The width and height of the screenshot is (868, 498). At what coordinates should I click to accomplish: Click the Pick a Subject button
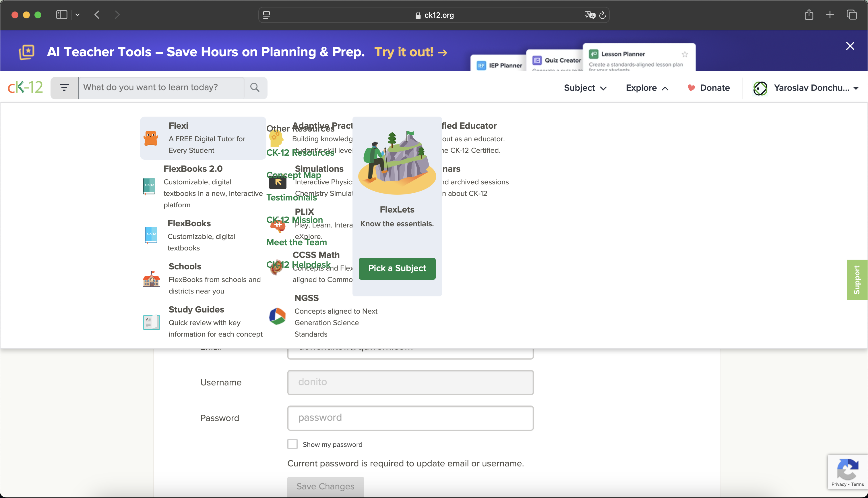397,269
